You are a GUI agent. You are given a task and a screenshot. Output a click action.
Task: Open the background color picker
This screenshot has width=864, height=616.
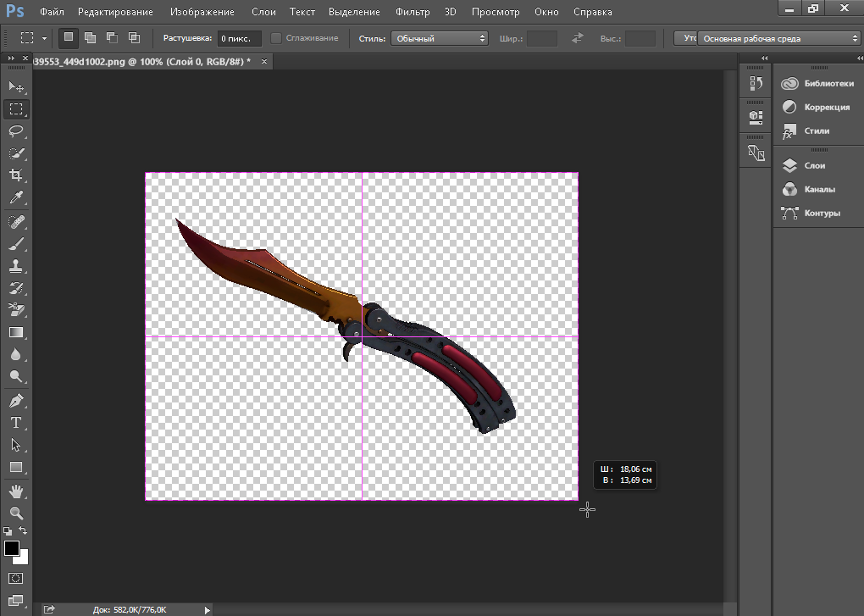click(24, 558)
